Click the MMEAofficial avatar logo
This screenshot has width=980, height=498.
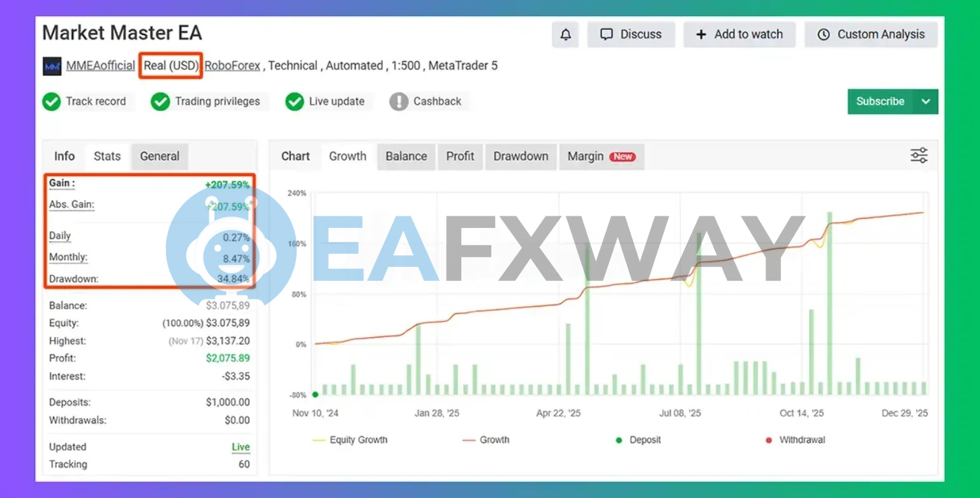(x=52, y=66)
